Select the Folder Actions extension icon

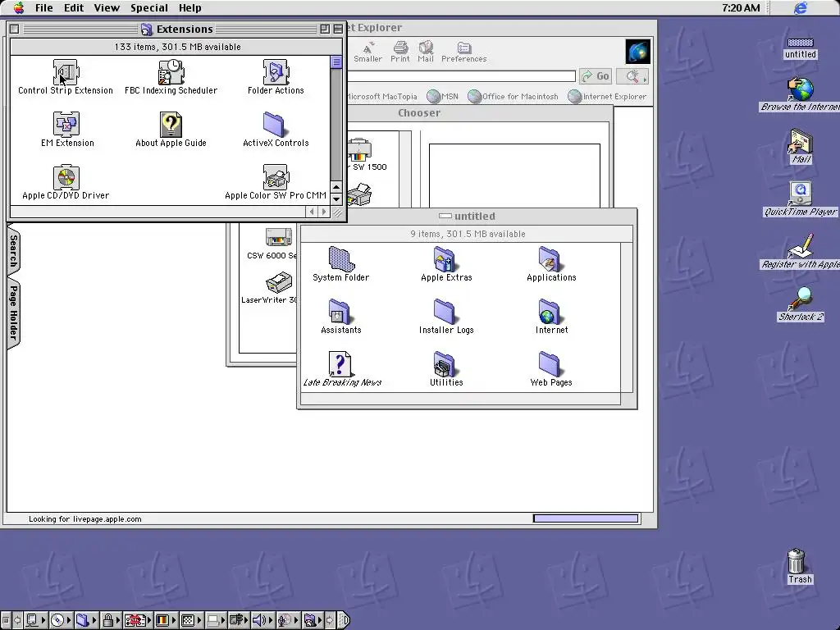(x=276, y=72)
